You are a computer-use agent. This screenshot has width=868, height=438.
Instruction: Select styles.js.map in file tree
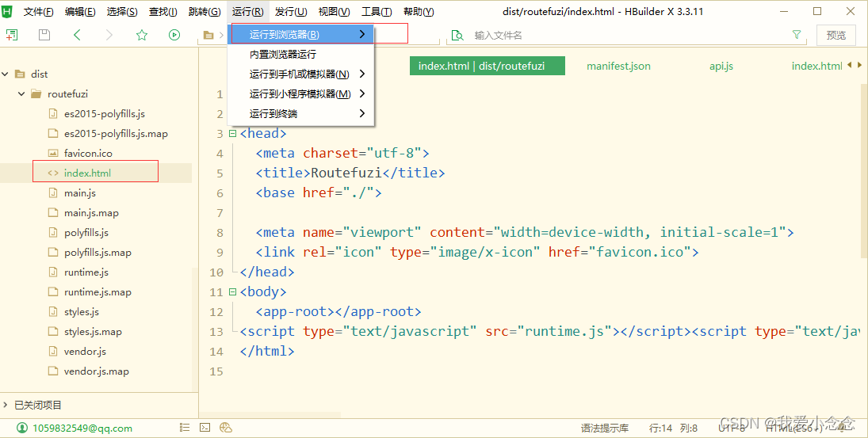click(x=93, y=332)
